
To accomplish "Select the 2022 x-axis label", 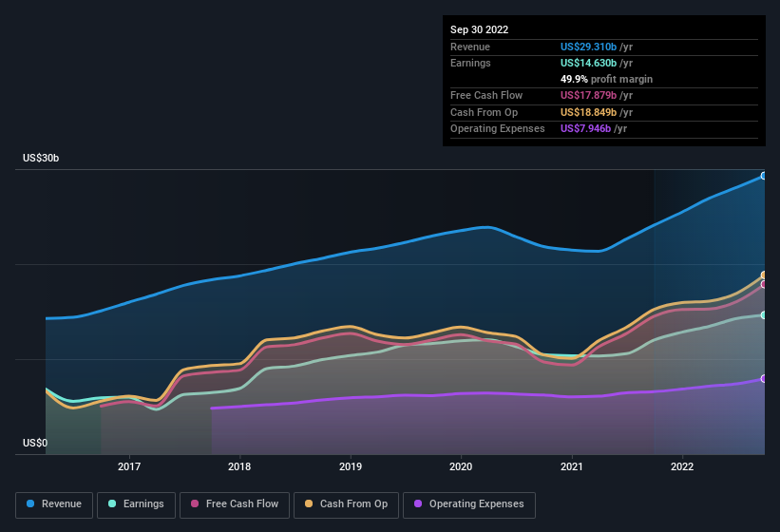I will coord(682,466).
